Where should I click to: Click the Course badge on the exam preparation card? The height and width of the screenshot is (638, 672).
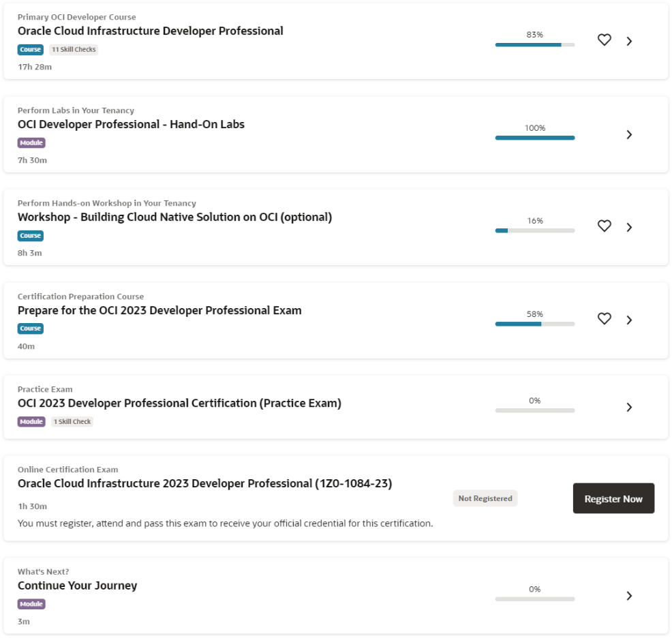click(30, 329)
